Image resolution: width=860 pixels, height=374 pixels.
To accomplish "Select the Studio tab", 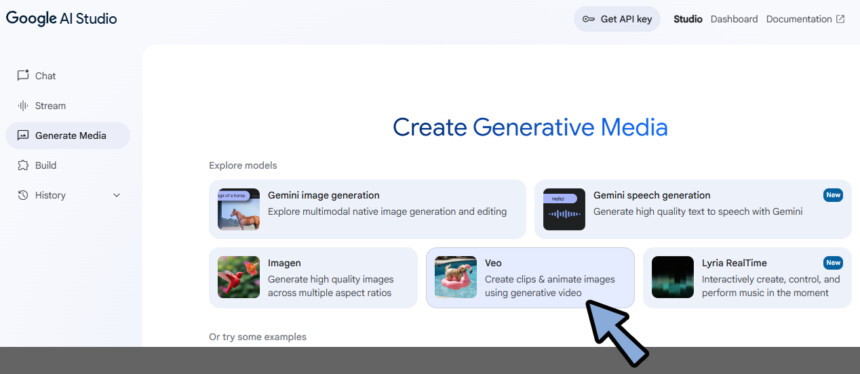I will tap(688, 19).
